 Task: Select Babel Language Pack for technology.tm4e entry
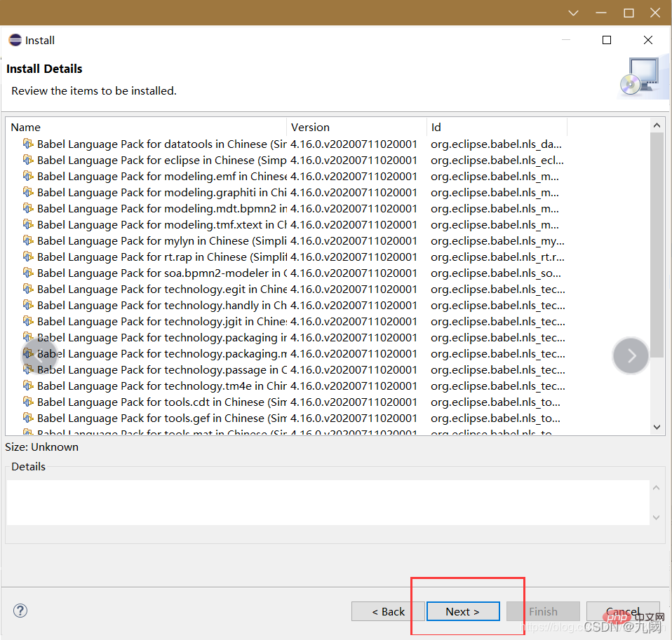click(161, 386)
